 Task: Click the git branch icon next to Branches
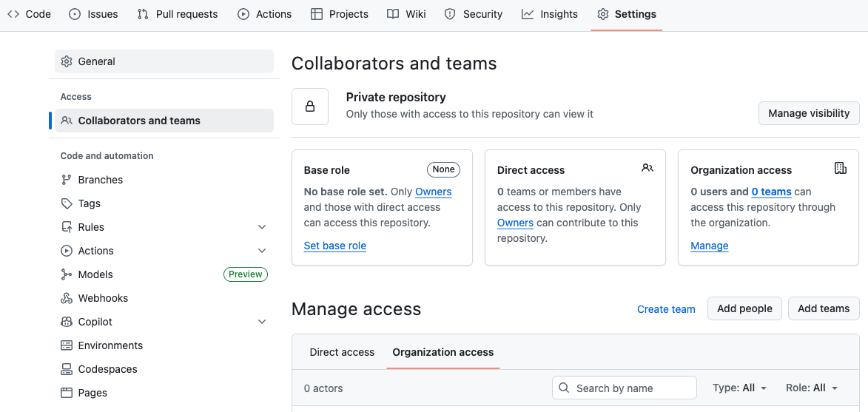click(x=67, y=180)
